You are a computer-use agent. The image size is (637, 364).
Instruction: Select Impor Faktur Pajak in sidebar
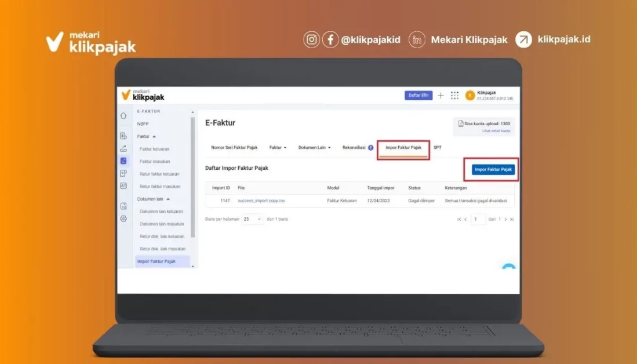(x=162, y=261)
